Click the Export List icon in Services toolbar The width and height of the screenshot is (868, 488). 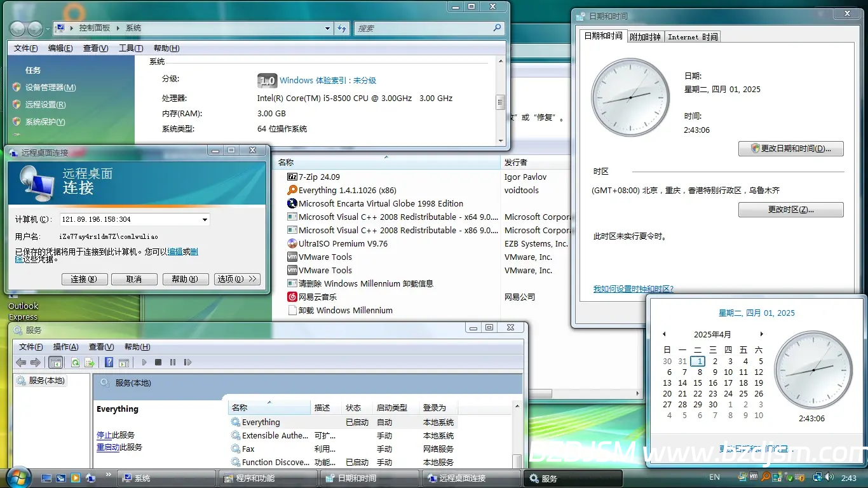(90, 362)
